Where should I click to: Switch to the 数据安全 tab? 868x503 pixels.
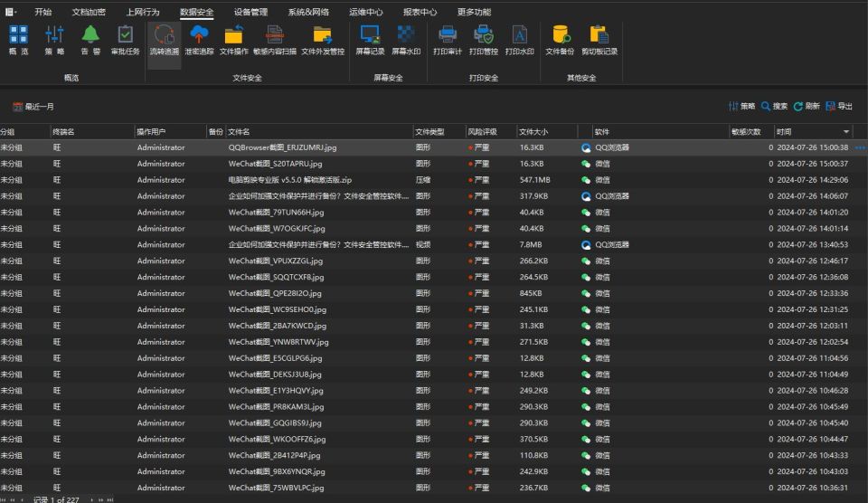point(196,12)
